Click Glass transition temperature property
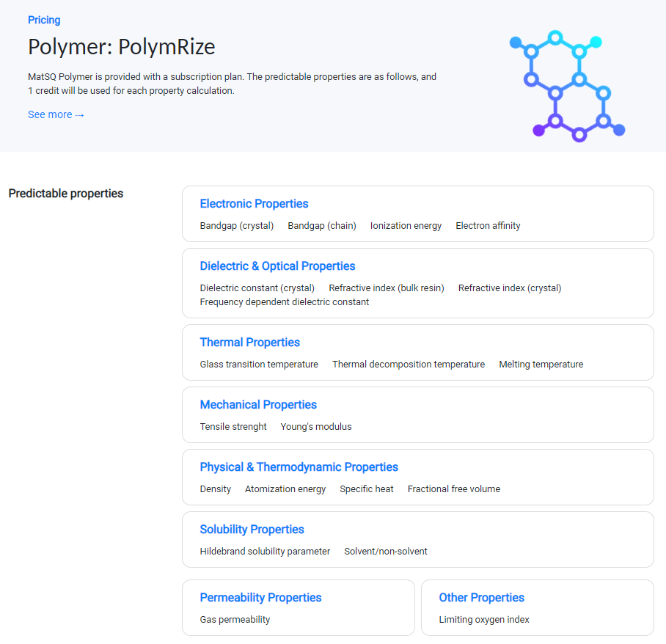 tap(259, 365)
